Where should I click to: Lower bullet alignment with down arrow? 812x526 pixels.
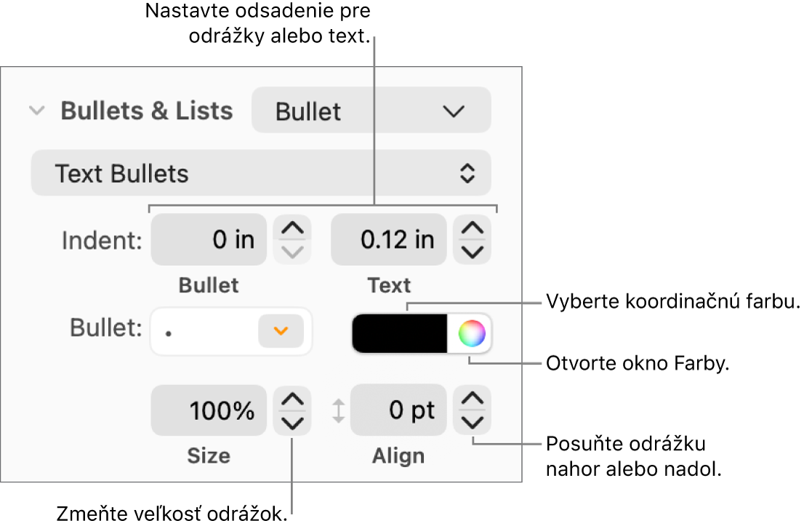click(473, 422)
